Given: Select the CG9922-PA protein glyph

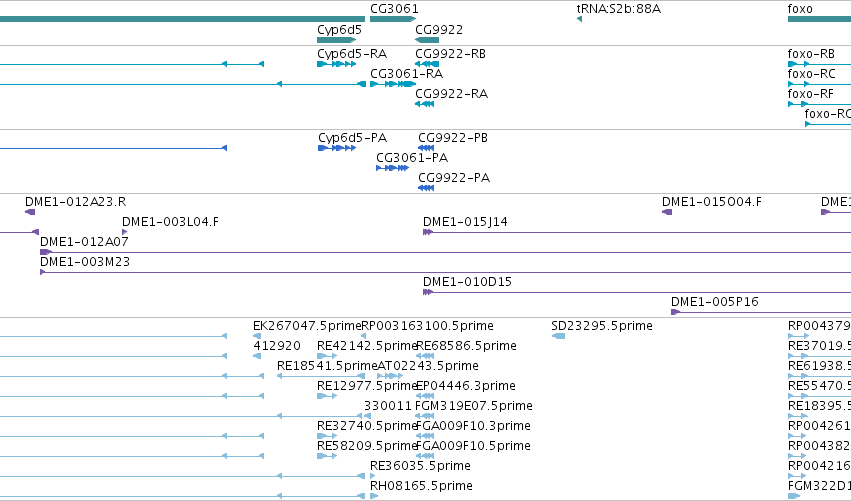Looking at the screenshot, I should point(426,188).
